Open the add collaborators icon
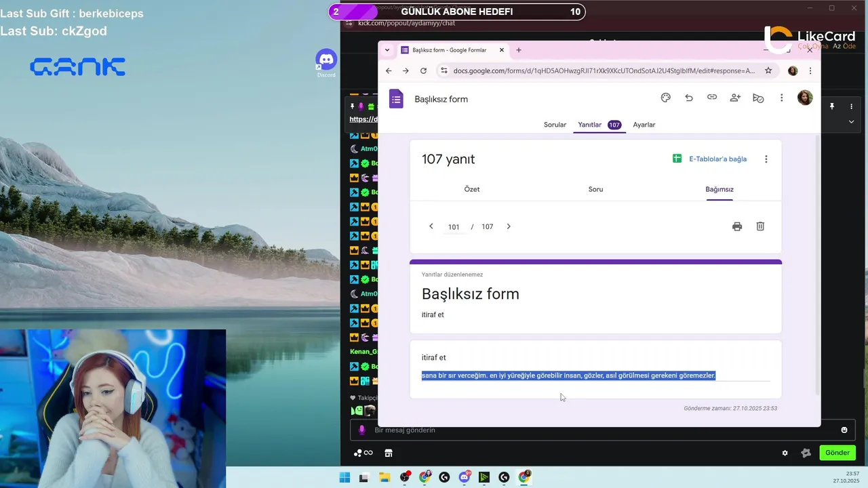Screen dimensions: 868x488 point(735,98)
